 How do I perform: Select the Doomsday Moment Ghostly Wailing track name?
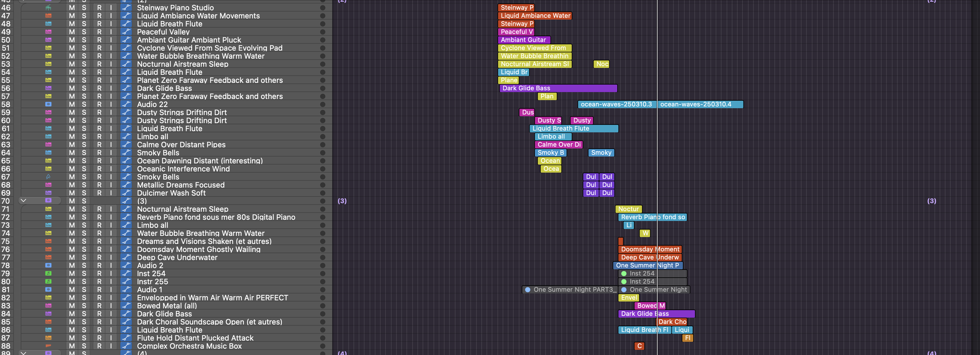pos(199,249)
